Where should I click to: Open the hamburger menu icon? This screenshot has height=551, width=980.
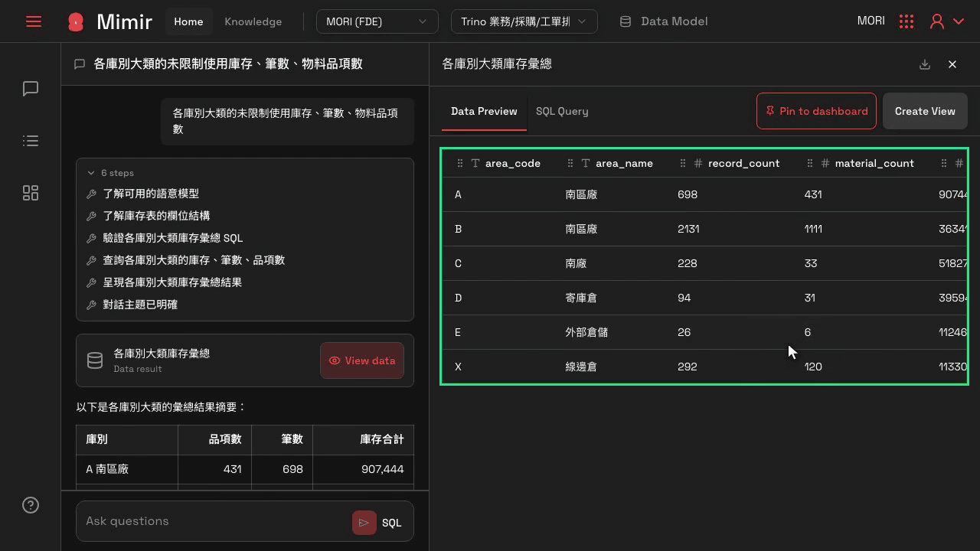coord(34,21)
